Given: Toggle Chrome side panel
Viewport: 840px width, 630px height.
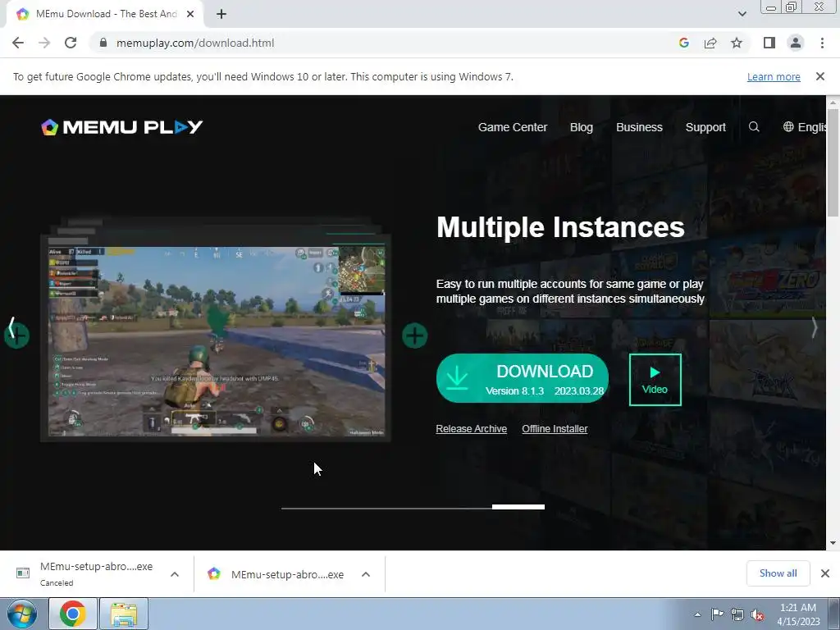Looking at the screenshot, I should coord(769,43).
